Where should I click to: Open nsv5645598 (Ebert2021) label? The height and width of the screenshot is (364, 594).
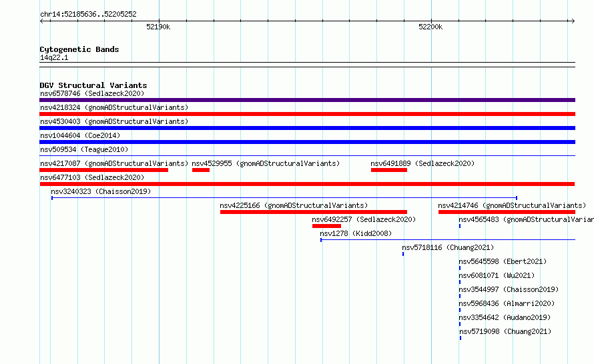503,261
